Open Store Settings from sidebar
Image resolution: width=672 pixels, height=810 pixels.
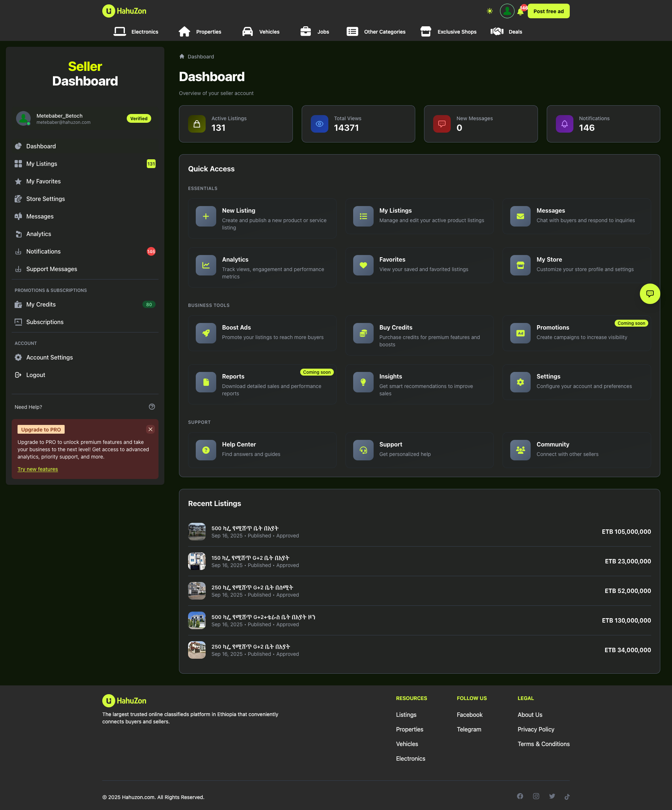(x=46, y=199)
